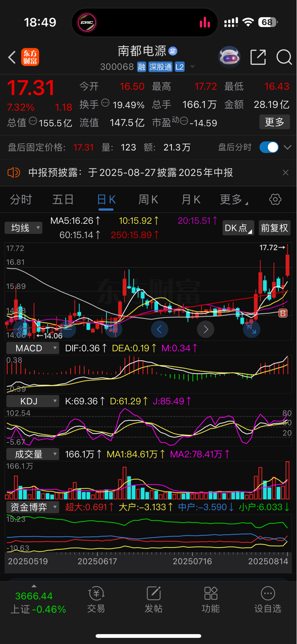Image resolution: width=297 pixels, height=644 pixels.
Task: Tap the info icon beside 市盈动
Action: click(x=184, y=121)
